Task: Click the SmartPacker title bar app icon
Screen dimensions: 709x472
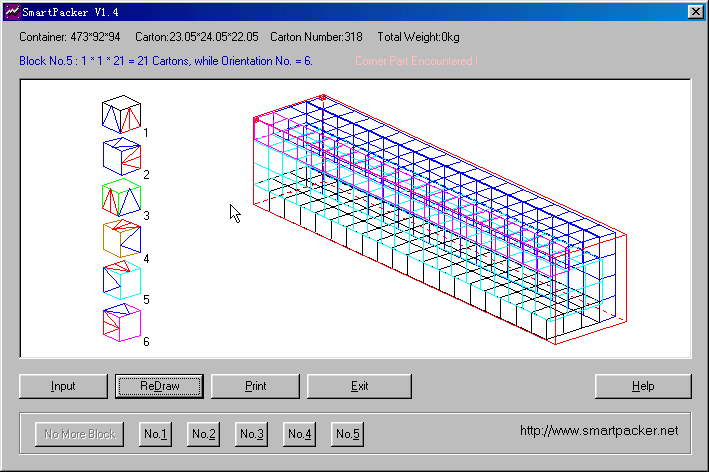Action: pos(12,11)
